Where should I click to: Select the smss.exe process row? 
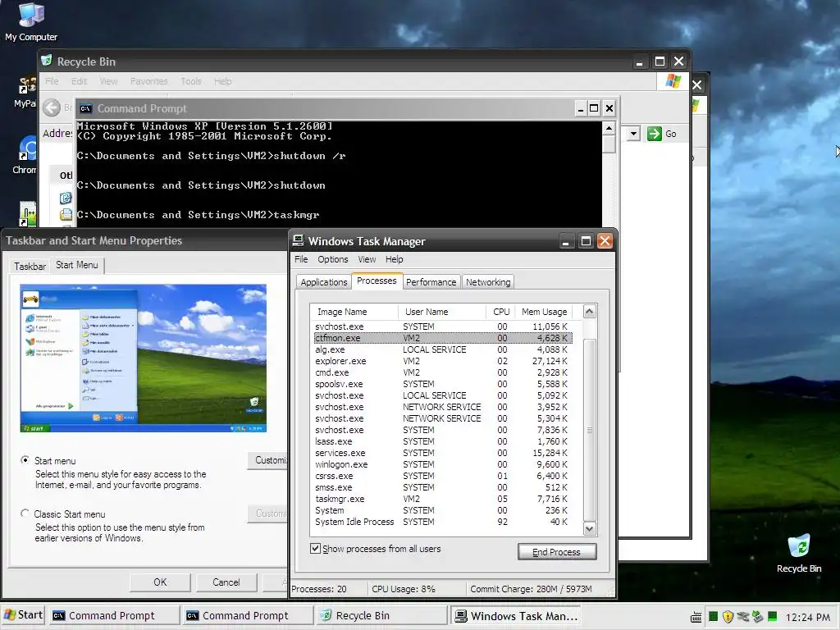[442, 487]
